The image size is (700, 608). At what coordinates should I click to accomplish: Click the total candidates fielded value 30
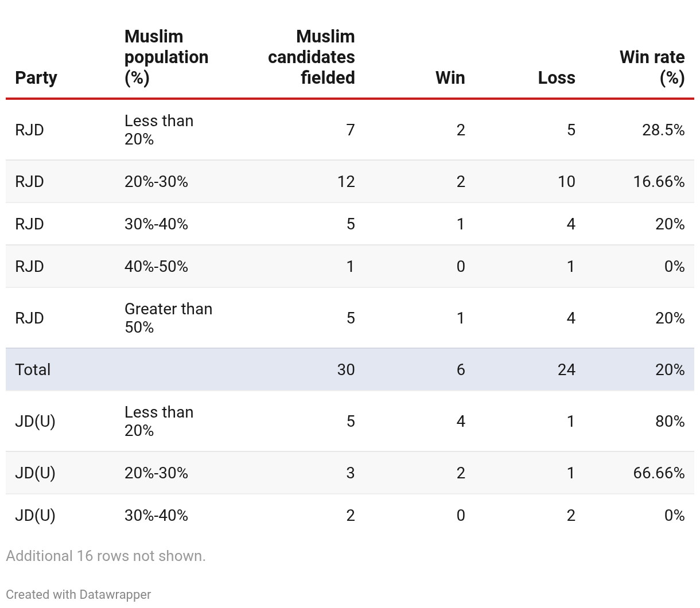pyautogui.click(x=345, y=369)
